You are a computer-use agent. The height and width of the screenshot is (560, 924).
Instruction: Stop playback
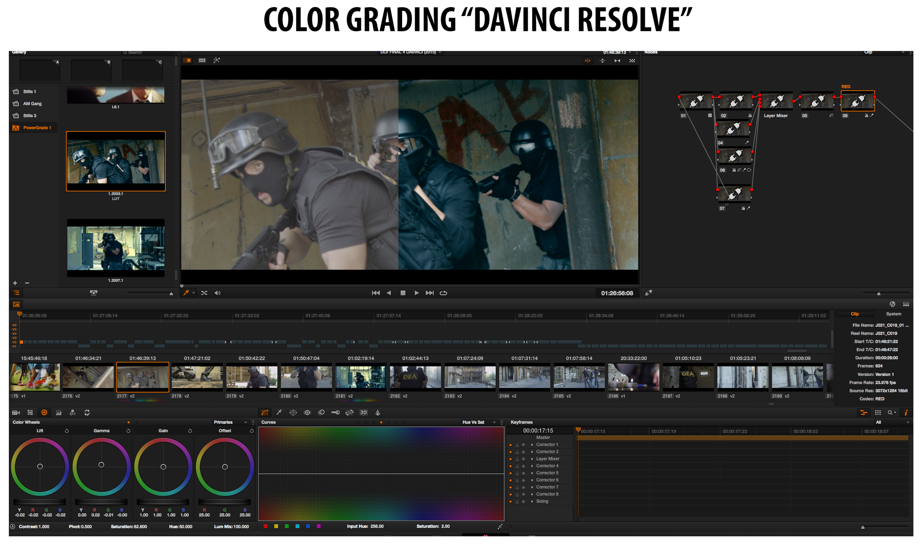tap(403, 293)
